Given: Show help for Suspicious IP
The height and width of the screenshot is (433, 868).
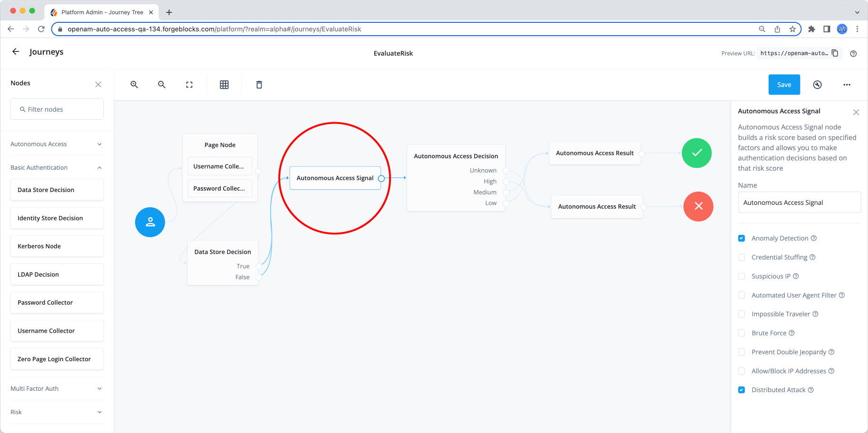Looking at the screenshot, I should 796,276.
